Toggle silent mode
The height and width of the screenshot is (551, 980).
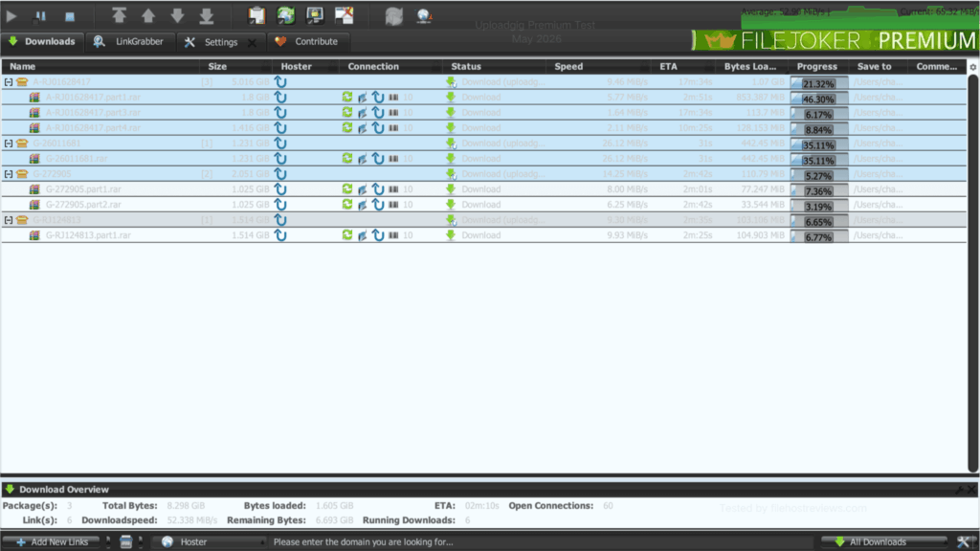pyautogui.click(x=345, y=15)
